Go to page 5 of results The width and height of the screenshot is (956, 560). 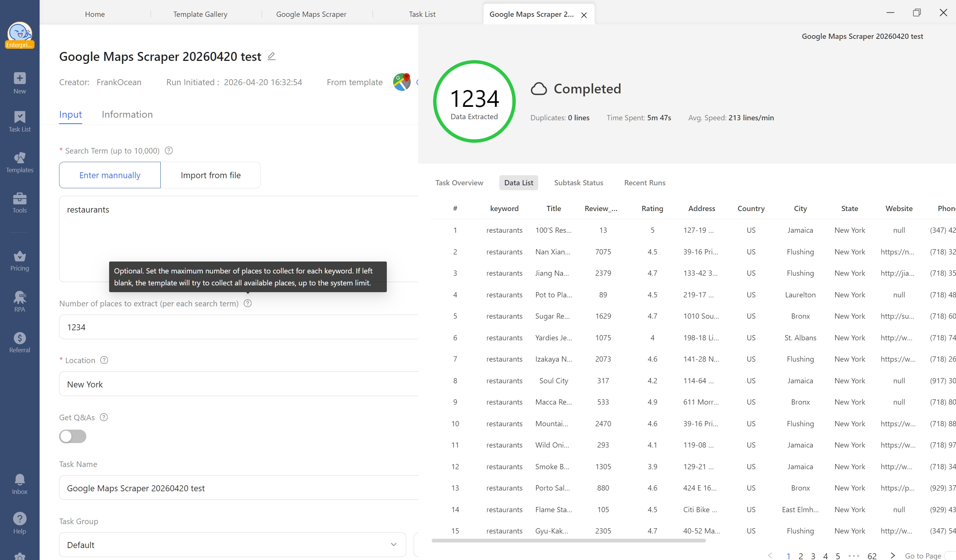pyautogui.click(x=838, y=556)
